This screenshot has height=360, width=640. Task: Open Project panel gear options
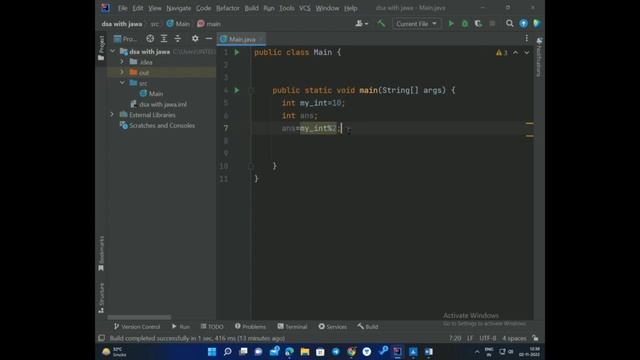pos(195,38)
